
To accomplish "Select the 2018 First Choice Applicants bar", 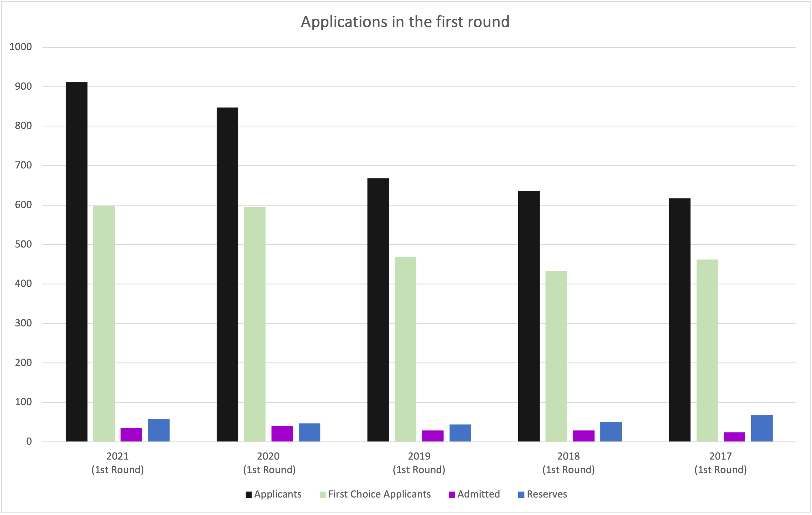I will click(x=556, y=356).
